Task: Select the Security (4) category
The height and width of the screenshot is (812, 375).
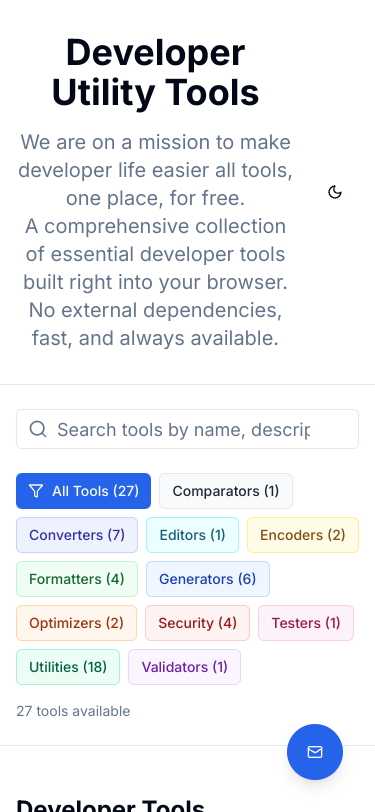Action: coord(197,623)
